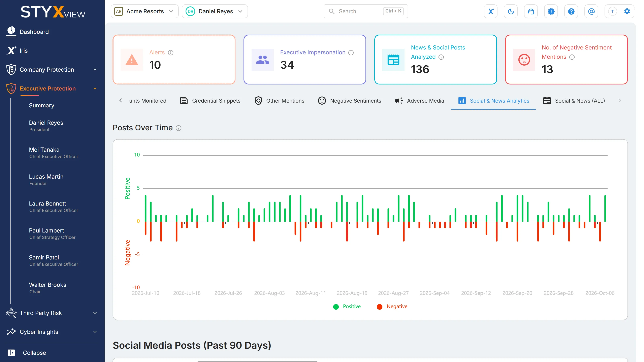
Task: Focus the Search input field
Action: point(366,11)
